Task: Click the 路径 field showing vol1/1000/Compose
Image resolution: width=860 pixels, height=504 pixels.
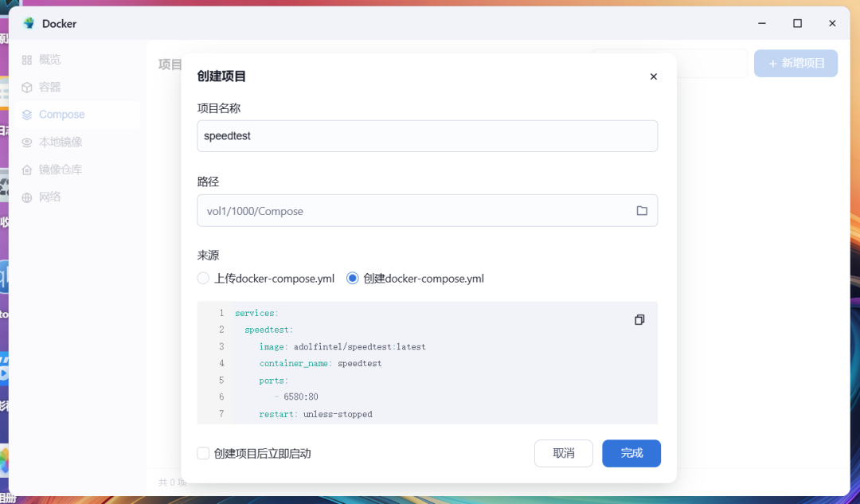Action: click(428, 210)
